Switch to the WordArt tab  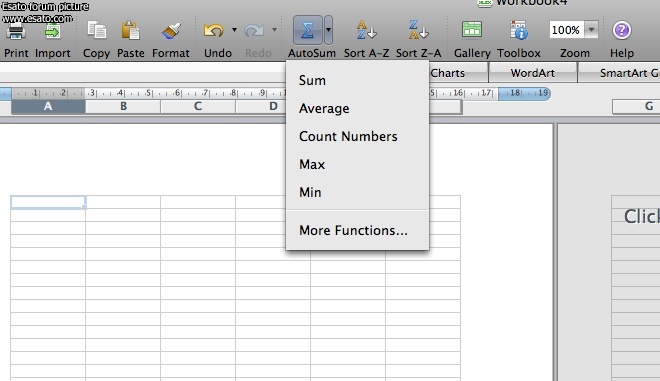pos(532,73)
